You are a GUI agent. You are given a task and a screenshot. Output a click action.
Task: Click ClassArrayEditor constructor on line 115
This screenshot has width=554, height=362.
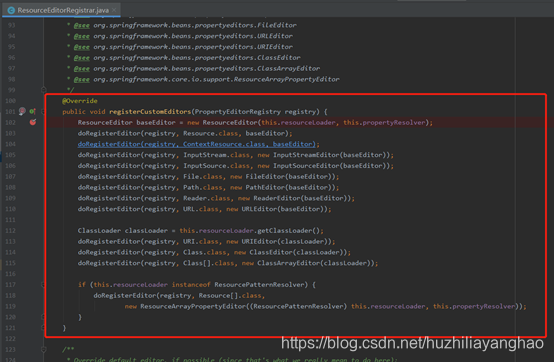click(288, 263)
